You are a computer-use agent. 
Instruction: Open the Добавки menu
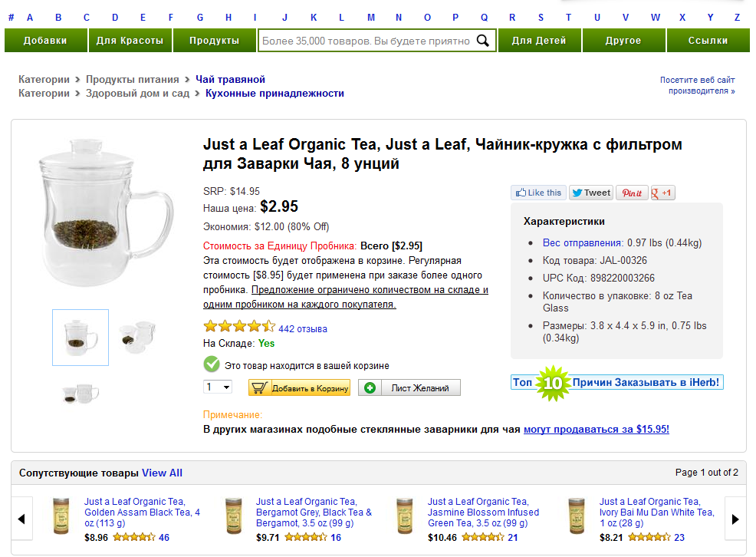pyautogui.click(x=45, y=41)
